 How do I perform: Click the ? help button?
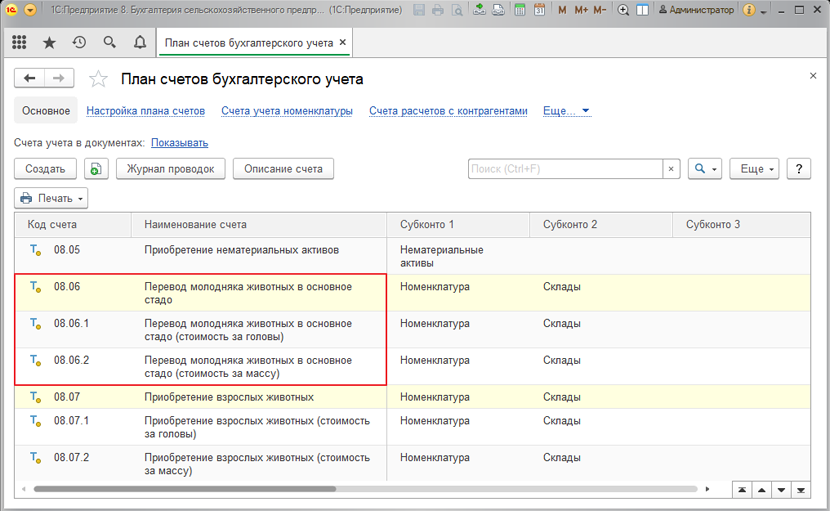pyautogui.click(x=799, y=169)
